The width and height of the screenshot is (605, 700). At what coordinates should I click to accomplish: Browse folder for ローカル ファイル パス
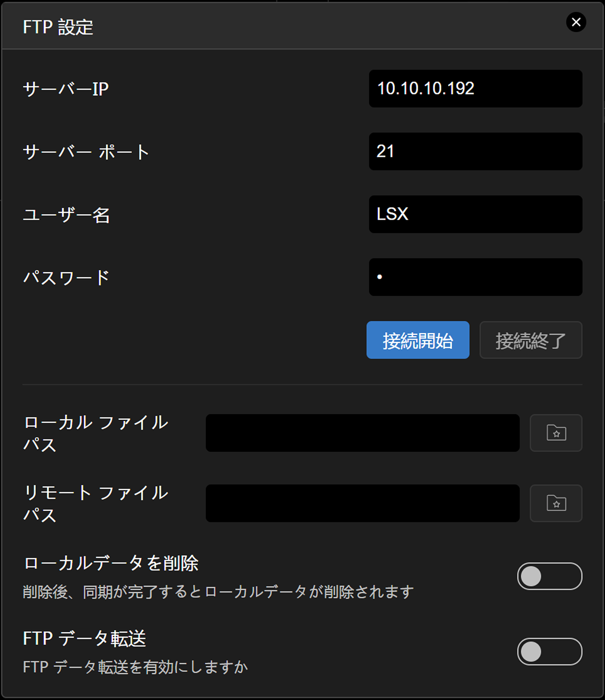tap(556, 433)
